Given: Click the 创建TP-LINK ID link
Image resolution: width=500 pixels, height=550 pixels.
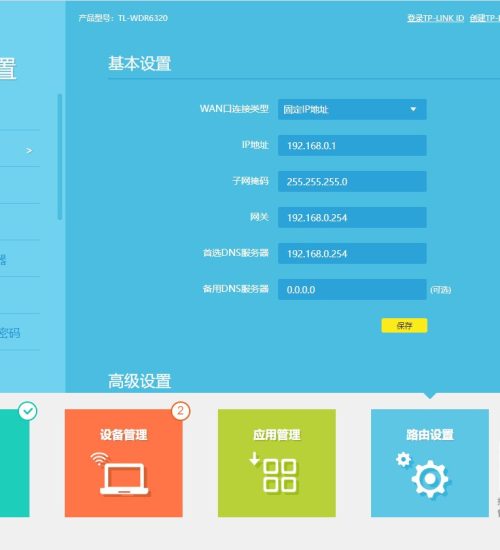Looking at the screenshot, I should click(x=485, y=18).
